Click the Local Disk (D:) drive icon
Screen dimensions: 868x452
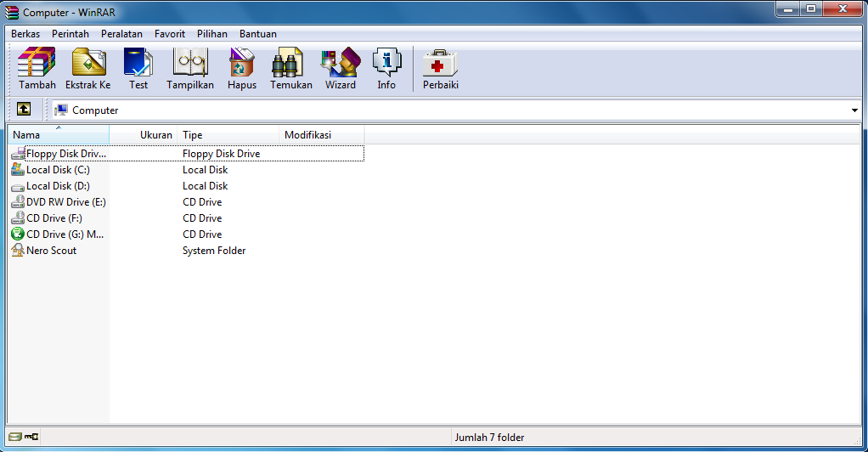pyautogui.click(x=18, y=187)
